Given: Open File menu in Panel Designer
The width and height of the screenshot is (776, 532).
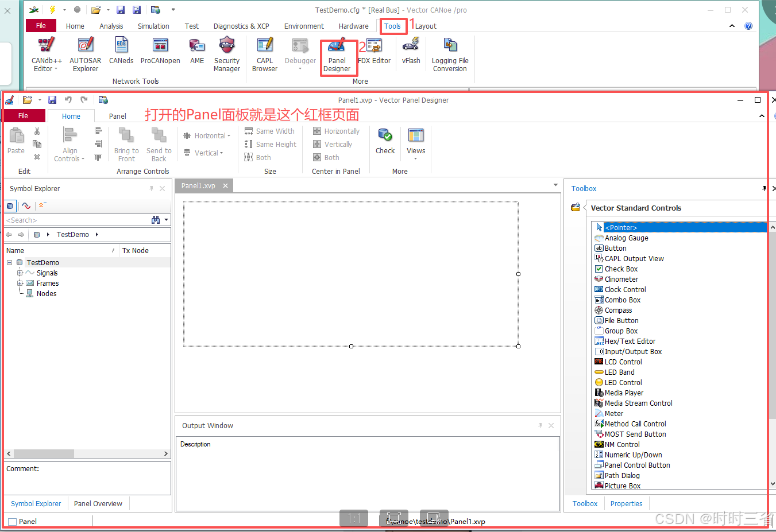Looking at the screenshot, I should pyautogui.click(x=23, y=116).
